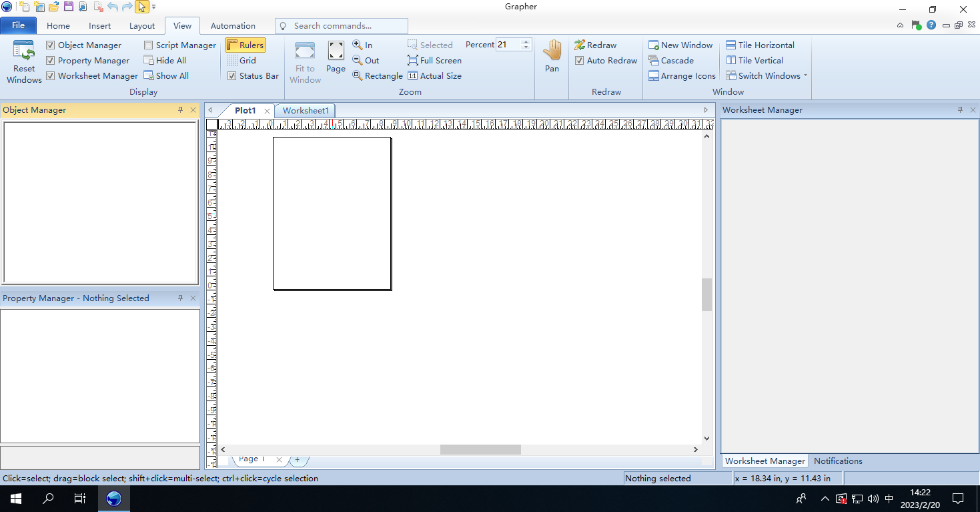Uncheck the Worksheet Manager checkbox
The width and height of the screenshot is (980, 512).
click(x=51, y=76)
